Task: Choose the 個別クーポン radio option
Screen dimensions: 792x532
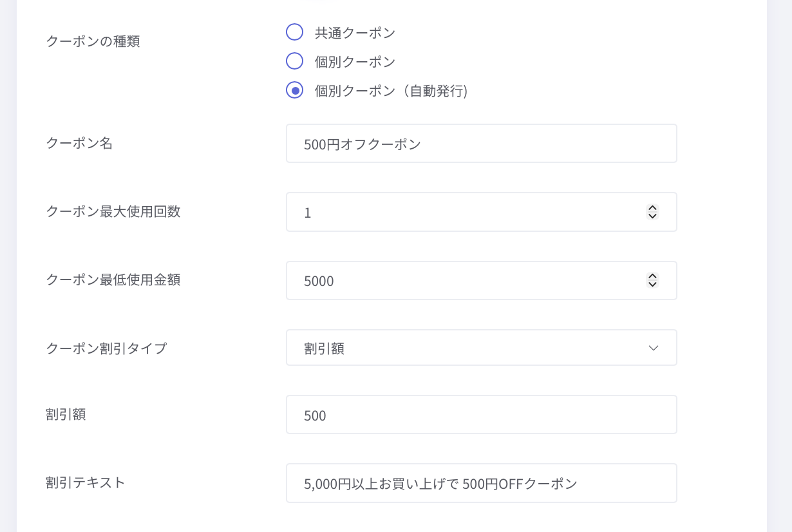Action: pos(294,61)
